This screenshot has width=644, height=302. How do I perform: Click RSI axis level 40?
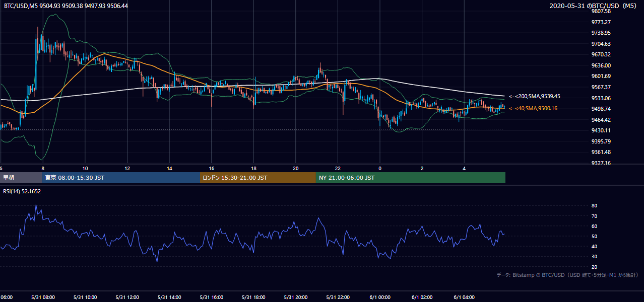(594, 247)
